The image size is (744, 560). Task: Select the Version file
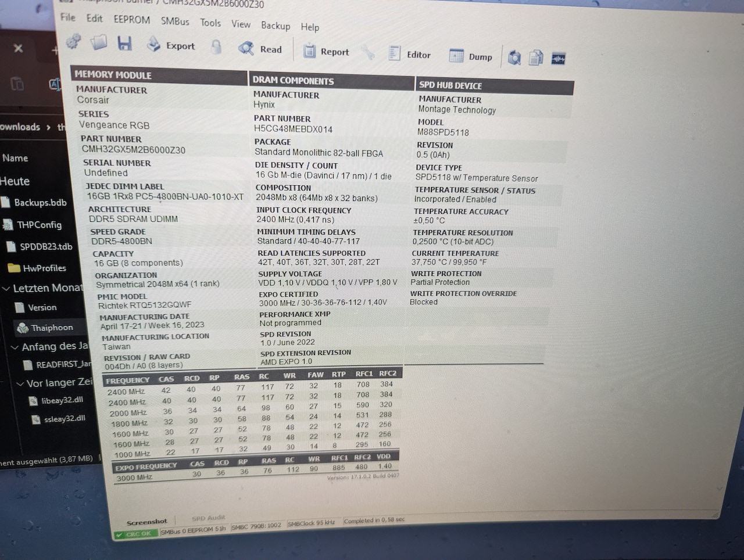pos(35,307)
